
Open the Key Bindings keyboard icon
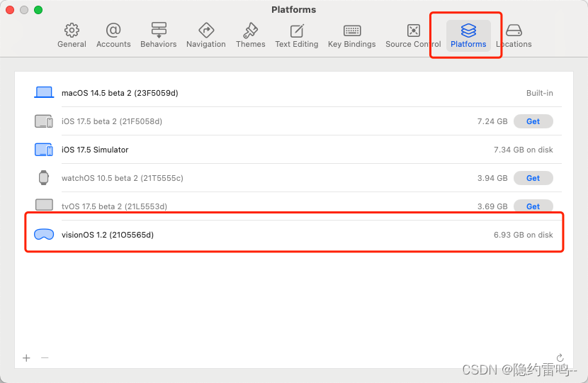click(x=352, y=30)
